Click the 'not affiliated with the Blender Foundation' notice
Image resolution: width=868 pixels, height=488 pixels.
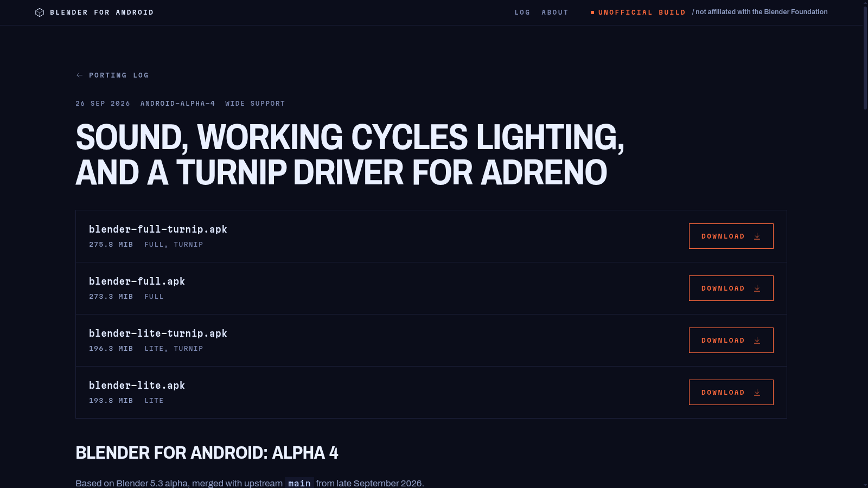coord(759,12)
